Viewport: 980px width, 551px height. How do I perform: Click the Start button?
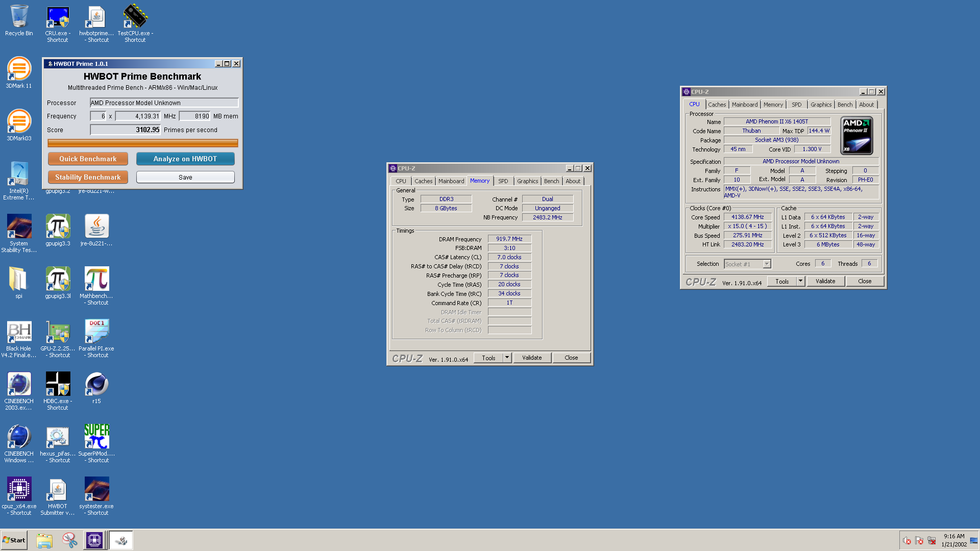[14, 540]
